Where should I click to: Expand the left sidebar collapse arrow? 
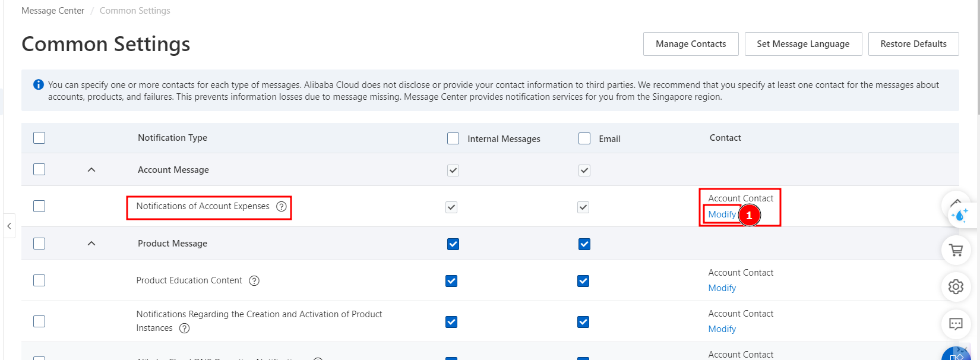[x=9, y=226]
